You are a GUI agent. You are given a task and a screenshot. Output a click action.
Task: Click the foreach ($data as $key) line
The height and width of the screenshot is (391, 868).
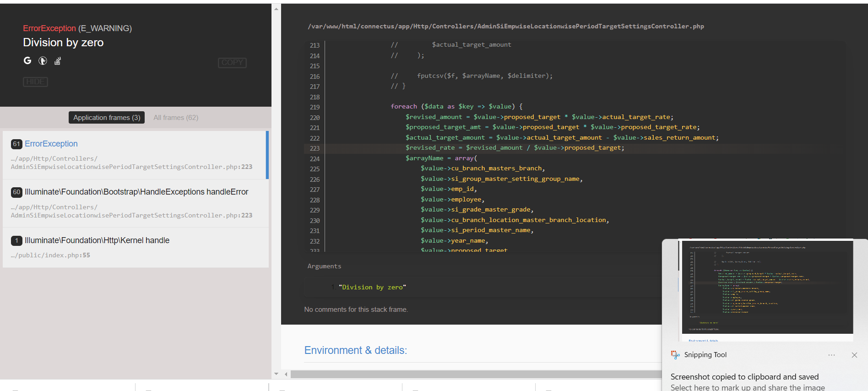[x=456, y=107]
